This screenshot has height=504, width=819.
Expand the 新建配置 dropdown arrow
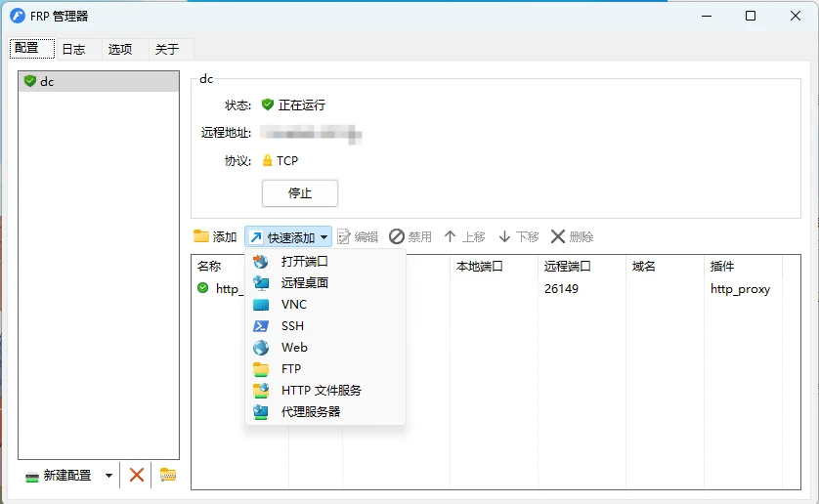point(108,476)
